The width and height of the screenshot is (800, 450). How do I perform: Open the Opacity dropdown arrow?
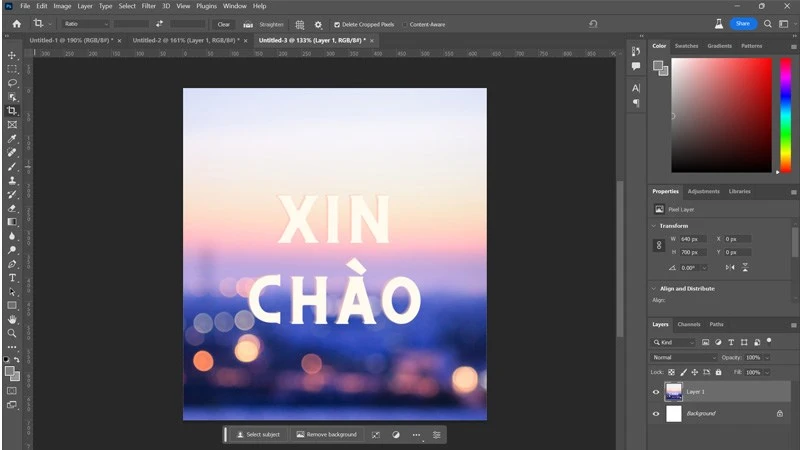(766, 358)
